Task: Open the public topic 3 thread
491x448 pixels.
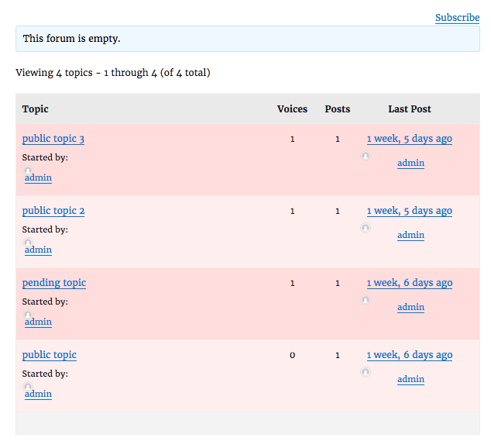Action: pos(53,139)
